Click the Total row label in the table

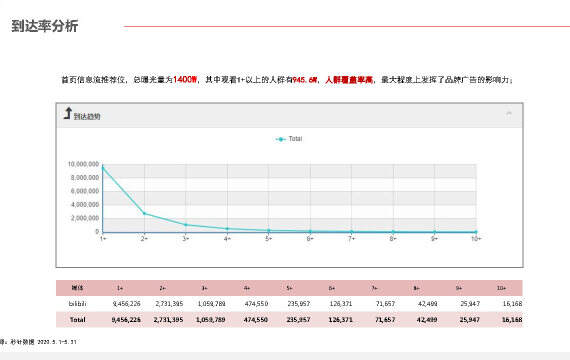click(x=77, y=320)
